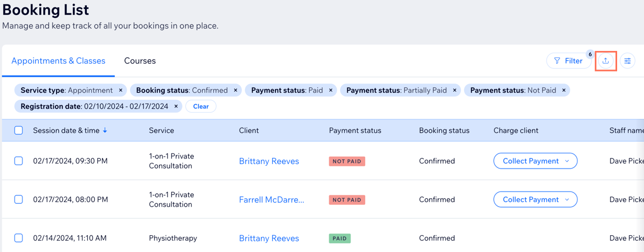Remove the Registration date filter chip

tap(176, 106)
